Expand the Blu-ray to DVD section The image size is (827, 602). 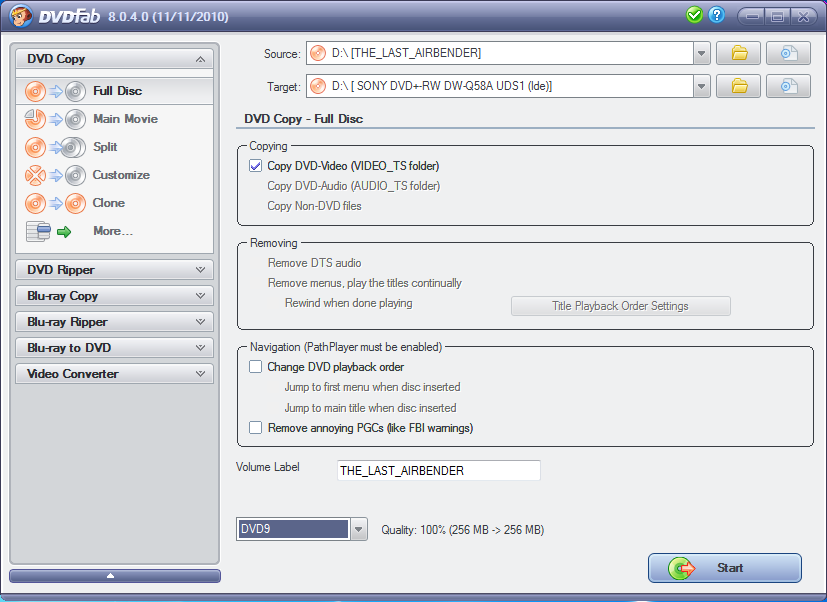[114, 347]
